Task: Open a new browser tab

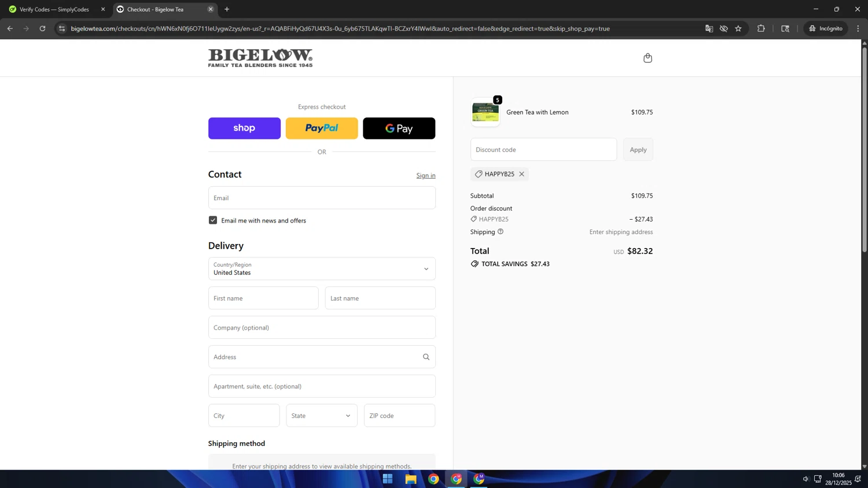Action: [x=227, y=9]
